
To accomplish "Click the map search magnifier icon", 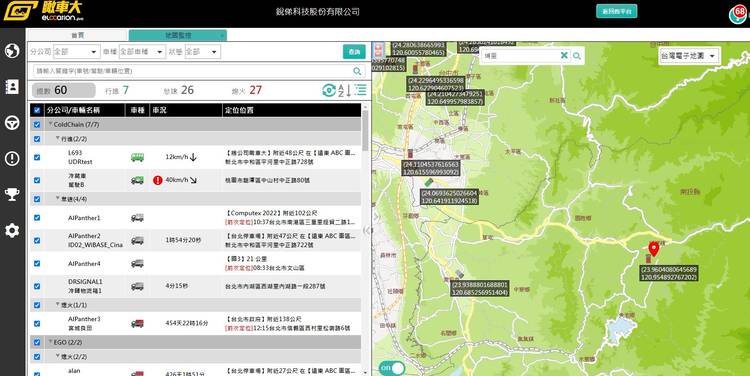I will tap(577, 56).
